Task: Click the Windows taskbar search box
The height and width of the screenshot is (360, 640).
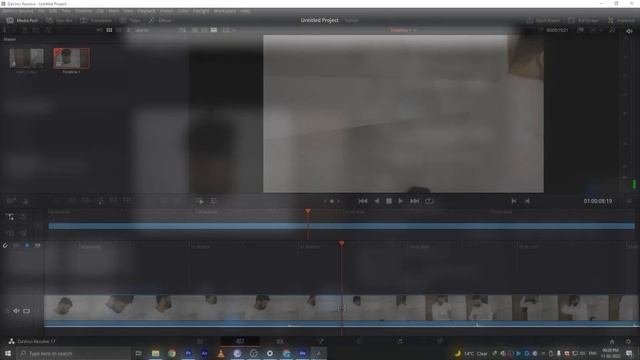Action: tap(73, 353)
